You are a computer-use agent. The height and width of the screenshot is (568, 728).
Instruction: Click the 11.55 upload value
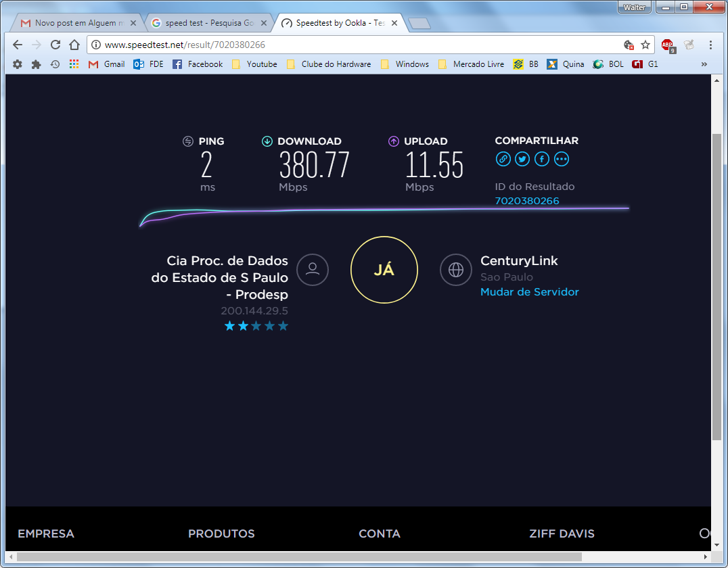coord(434,165)
